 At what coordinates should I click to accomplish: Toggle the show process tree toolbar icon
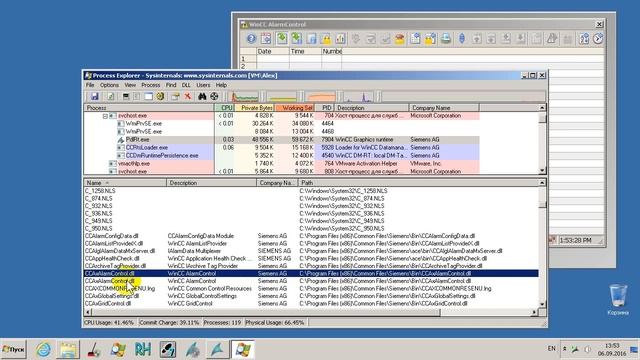(x=137, y=96)
